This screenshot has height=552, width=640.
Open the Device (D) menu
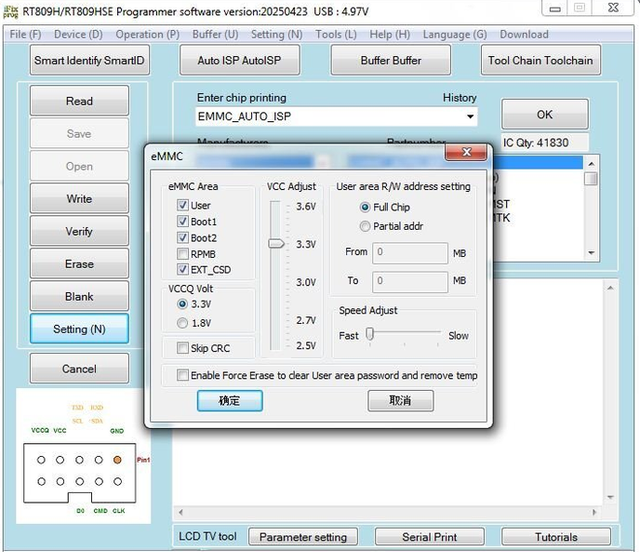[x=78, y=34]
